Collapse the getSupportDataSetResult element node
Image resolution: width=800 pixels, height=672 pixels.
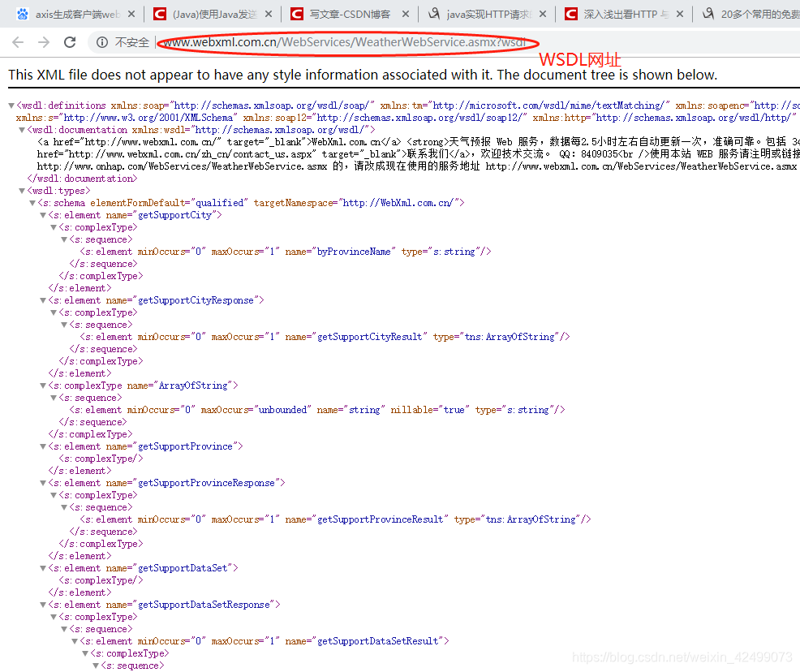coord(75,641)
